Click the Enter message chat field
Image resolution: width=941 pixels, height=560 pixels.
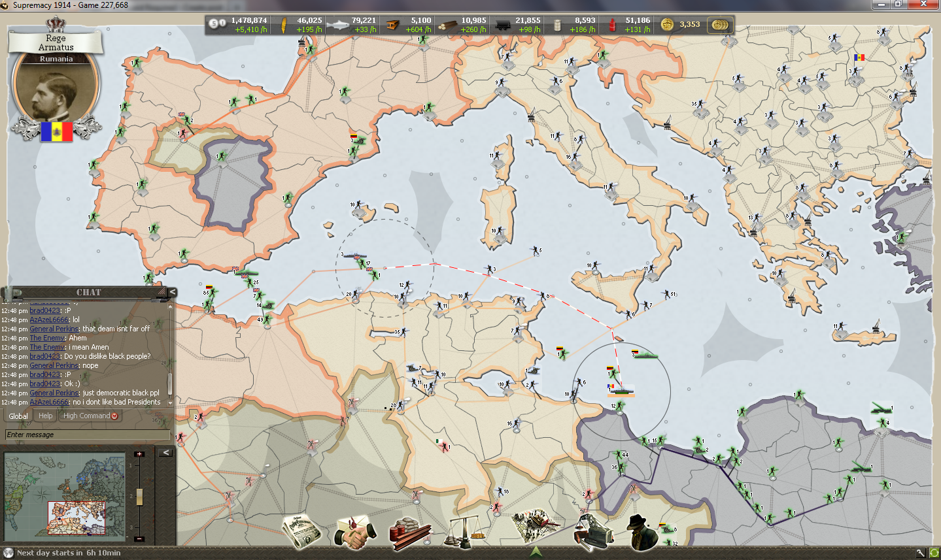[x=87, y=435]
